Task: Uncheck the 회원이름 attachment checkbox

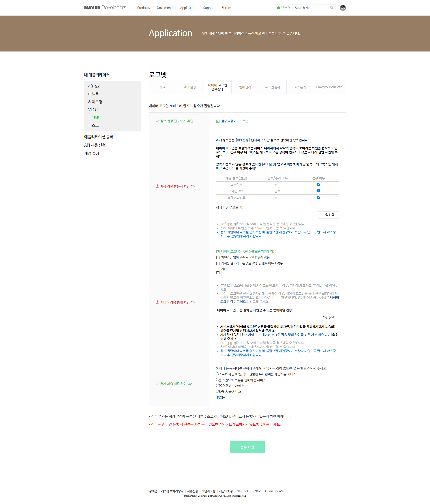Action: tap(318, 184)
